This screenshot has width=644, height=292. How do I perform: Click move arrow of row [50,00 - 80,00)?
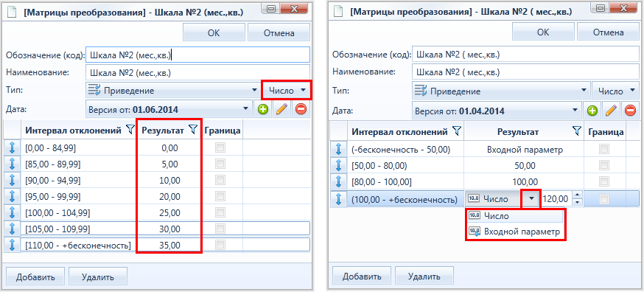338,166
